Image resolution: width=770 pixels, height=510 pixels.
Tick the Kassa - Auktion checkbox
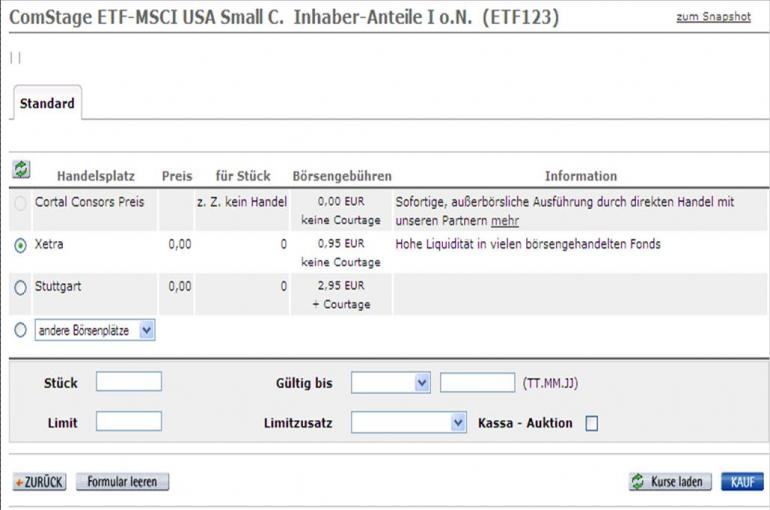pos(592,423)
